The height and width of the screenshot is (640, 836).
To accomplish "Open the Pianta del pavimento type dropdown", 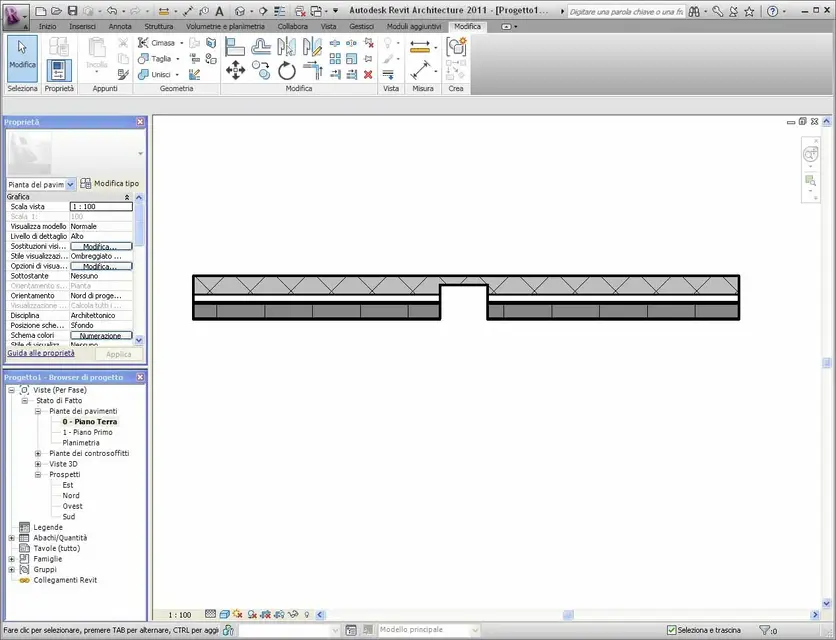I will 70,185.
